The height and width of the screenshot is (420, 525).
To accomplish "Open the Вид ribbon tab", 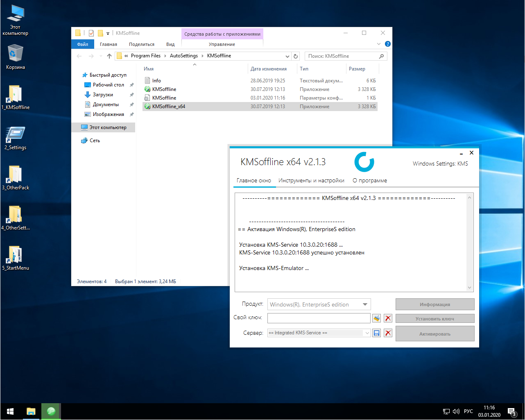I will [x=170, y=44].
